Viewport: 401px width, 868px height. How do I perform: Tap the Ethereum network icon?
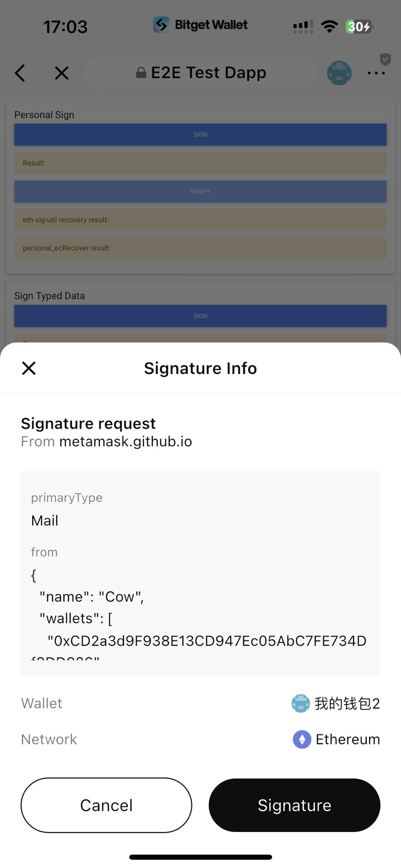pyautogui.click(x=302, y=739)
